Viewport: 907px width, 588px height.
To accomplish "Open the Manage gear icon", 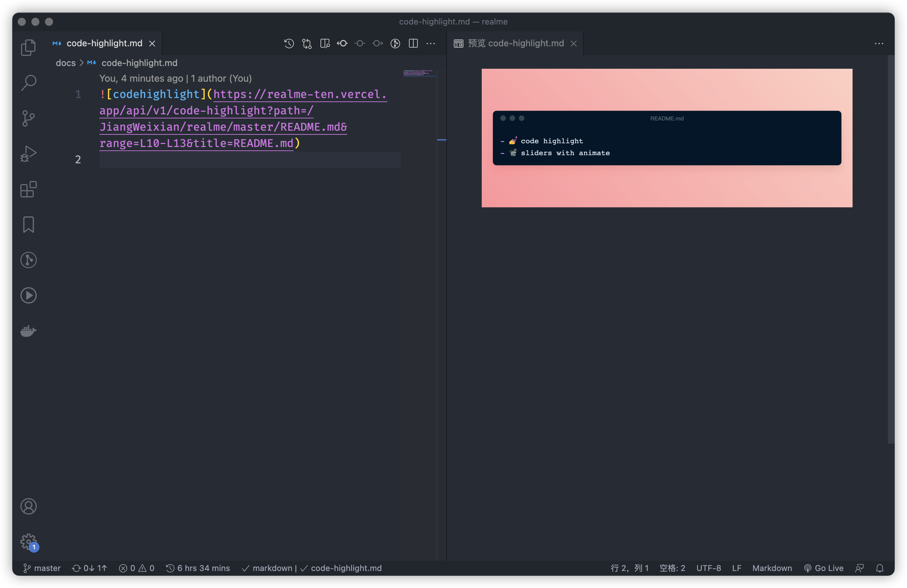I will pyautogui.click(x=28, y=541).
